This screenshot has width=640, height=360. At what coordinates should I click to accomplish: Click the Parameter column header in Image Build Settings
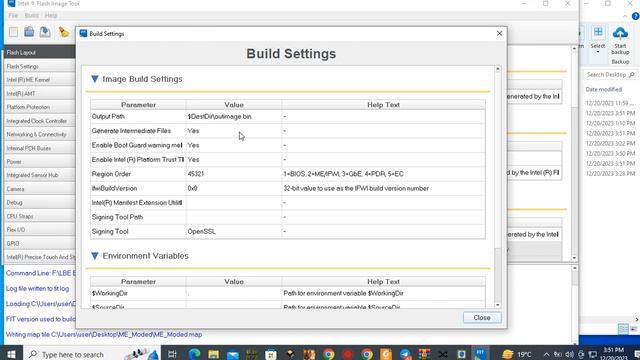click(138, 105)
